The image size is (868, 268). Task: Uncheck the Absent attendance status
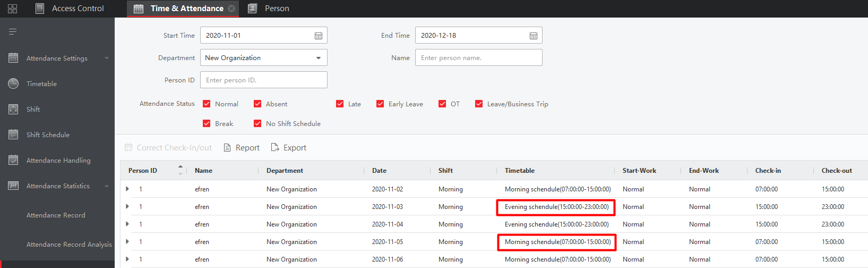[x=257, y=104]
